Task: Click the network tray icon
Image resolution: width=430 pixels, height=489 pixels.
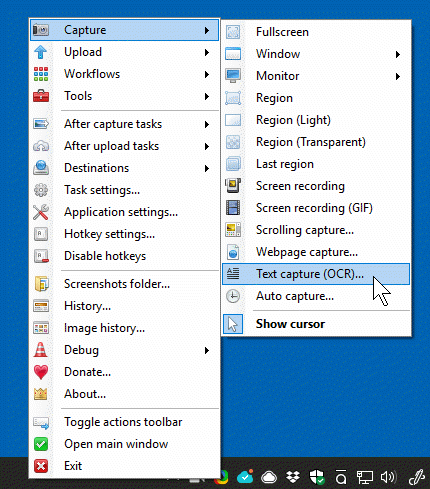Action: [365, 477]
